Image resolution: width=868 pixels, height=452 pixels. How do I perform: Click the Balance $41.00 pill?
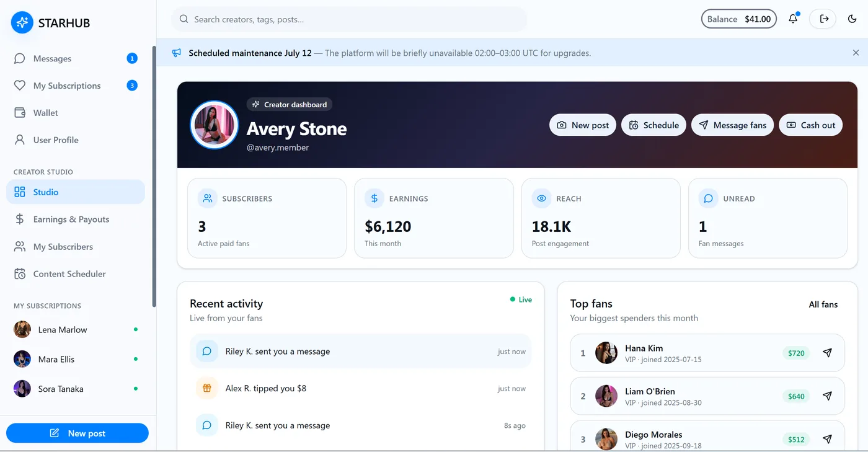point(739,19)
